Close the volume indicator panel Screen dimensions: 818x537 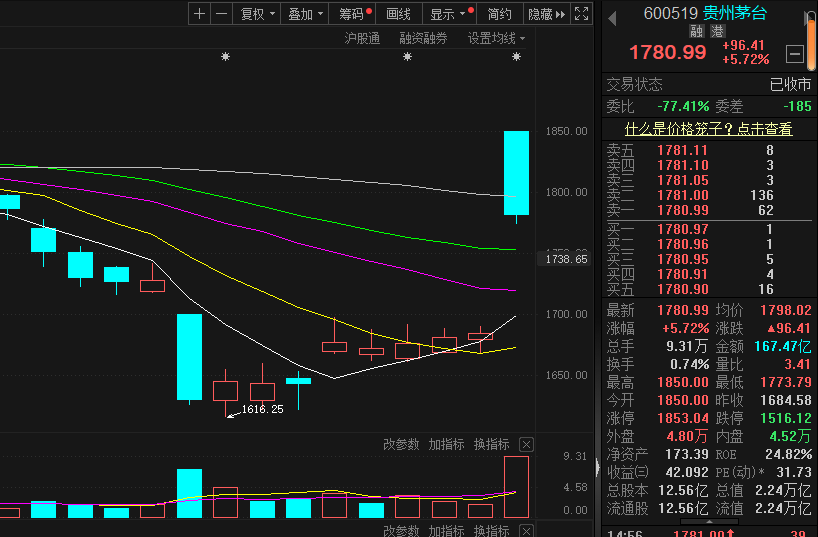[526, 445]
